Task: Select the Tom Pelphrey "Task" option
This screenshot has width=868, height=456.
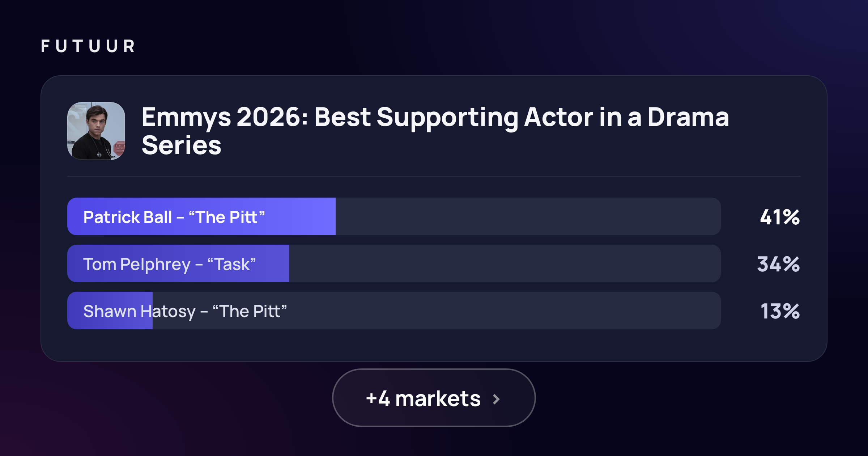Action: tap(394, 263)
